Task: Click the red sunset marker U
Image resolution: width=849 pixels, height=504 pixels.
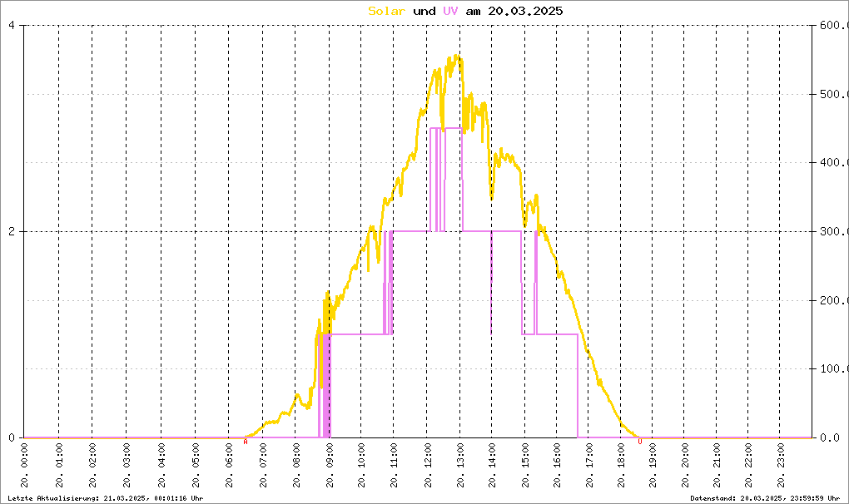Action: coord(639,442)
